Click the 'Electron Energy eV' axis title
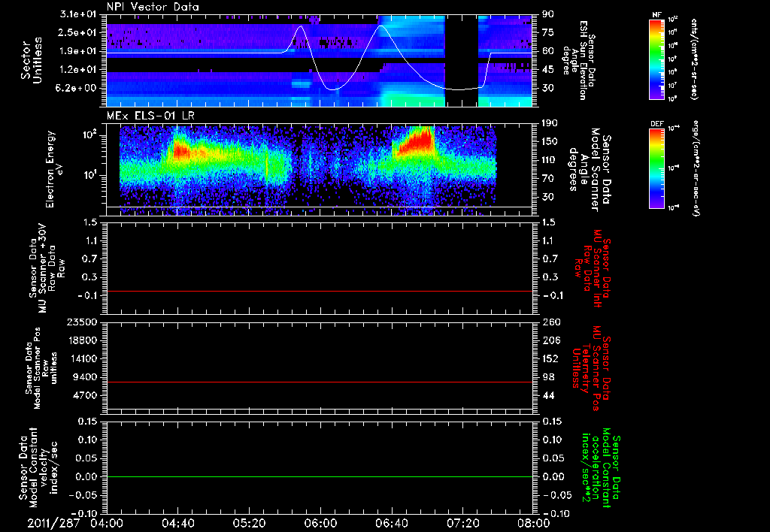The width and height of the screenshot is (770, 532). (x=55, y=169)
